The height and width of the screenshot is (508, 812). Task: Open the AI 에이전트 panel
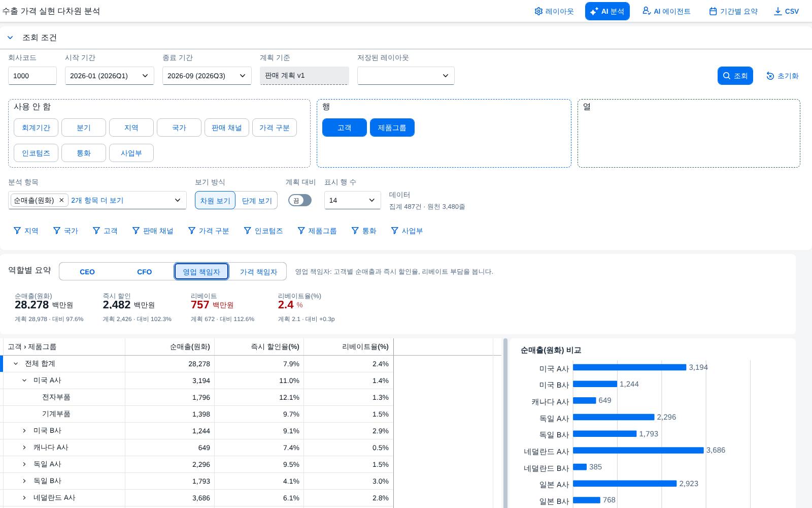(666, 11)
